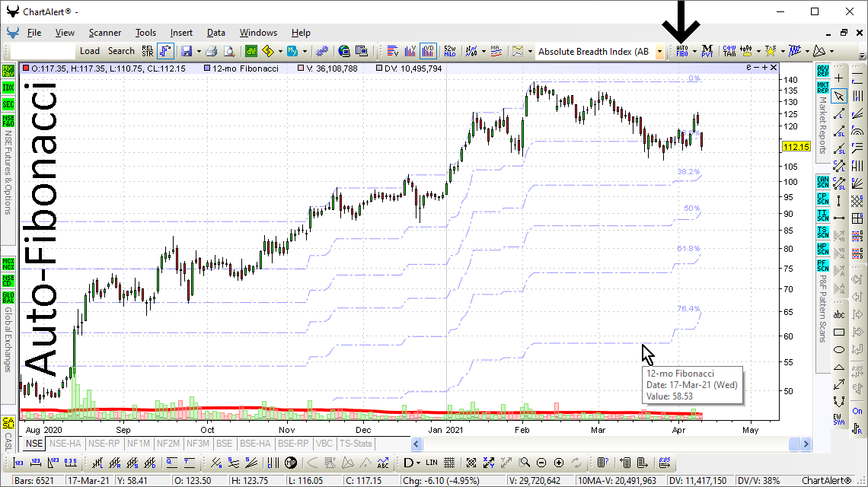
Task: Toggle the highlighted step-chart icon beside REL STR
Action: click(x=165, y=52)
